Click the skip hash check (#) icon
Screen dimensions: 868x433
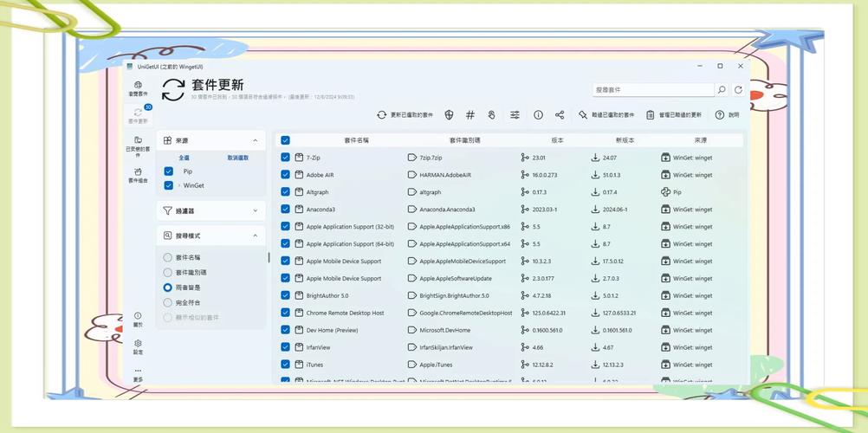coord(470,115)
